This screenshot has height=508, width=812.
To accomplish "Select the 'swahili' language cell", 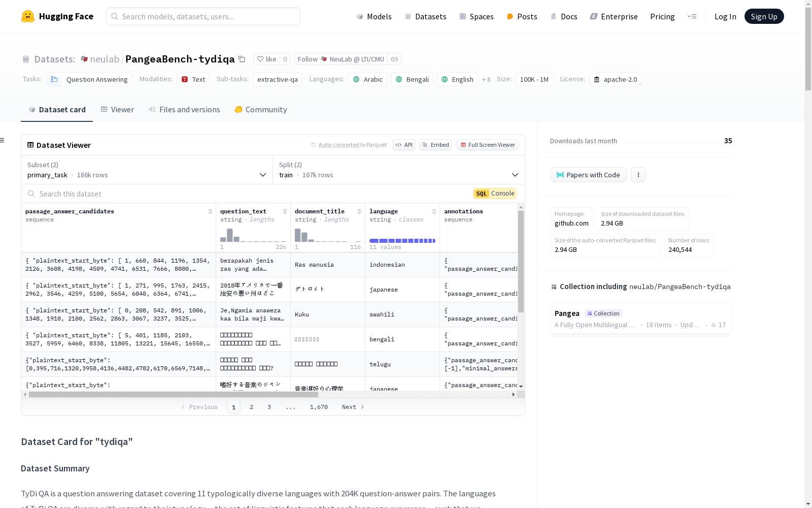I will pyautogui.click(x=402, y=314).
